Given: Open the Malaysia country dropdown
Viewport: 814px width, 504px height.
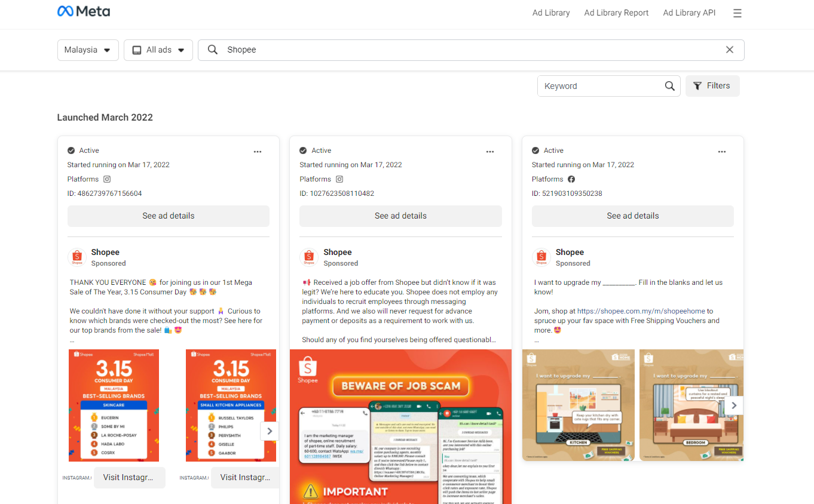Looking at the screenshot, I should coord(88,50).
